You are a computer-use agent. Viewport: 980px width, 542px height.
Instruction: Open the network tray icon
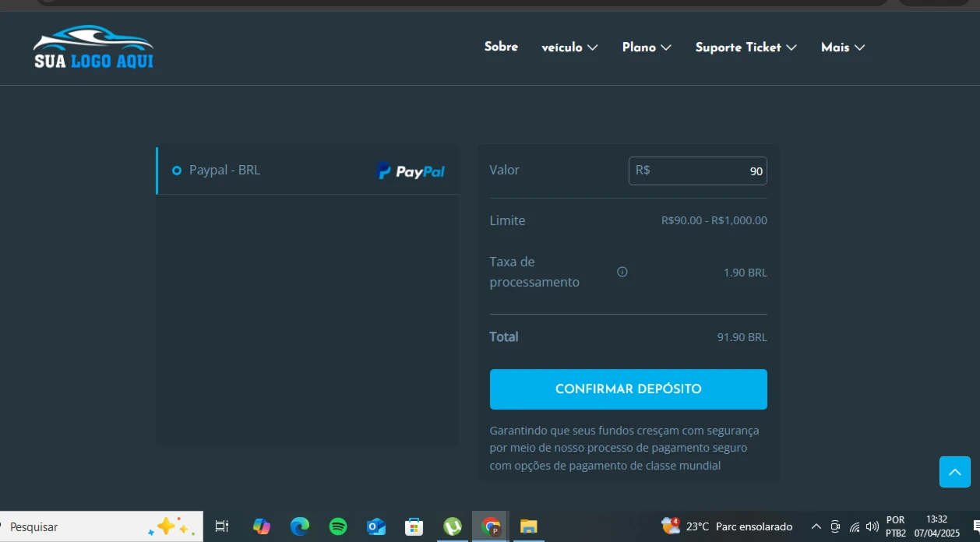point(855,526)
